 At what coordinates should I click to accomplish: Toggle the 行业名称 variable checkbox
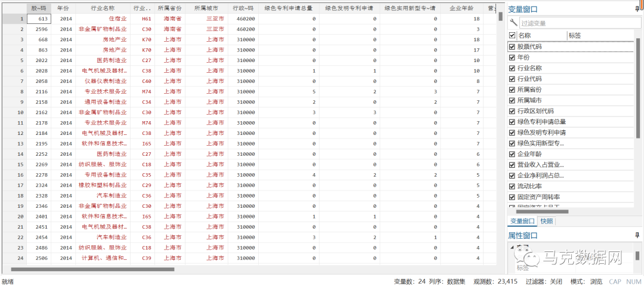512,68
